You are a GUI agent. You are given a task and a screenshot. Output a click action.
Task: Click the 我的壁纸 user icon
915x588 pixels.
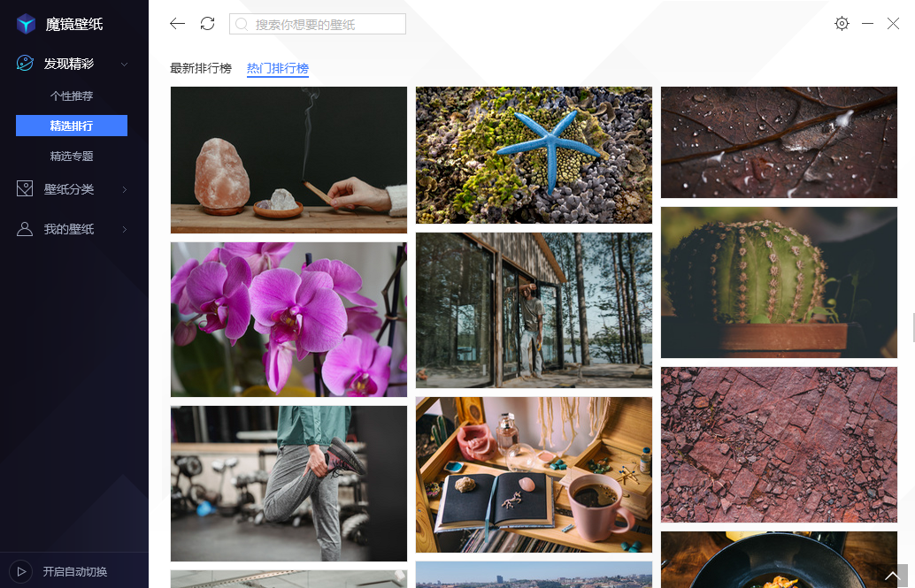(26, 229)
